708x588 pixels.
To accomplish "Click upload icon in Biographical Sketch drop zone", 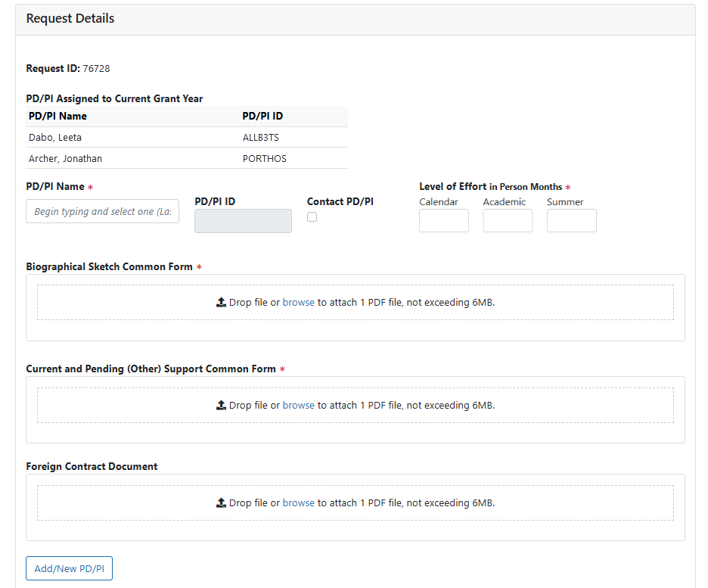I will [x=221, y=302].
